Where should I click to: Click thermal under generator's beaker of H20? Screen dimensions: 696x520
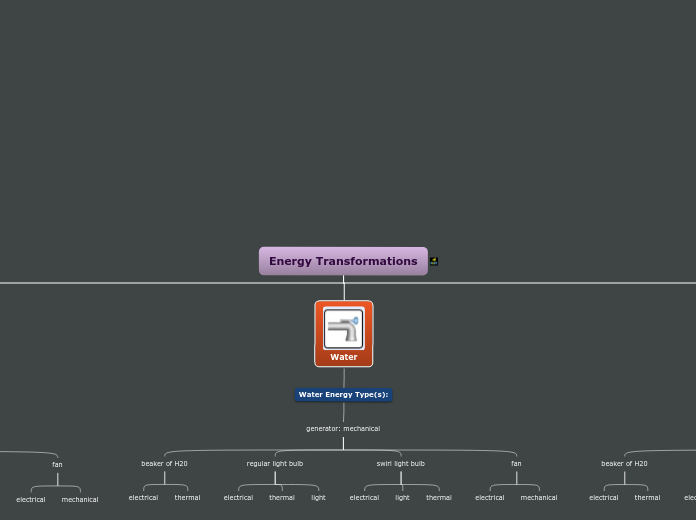187,498
